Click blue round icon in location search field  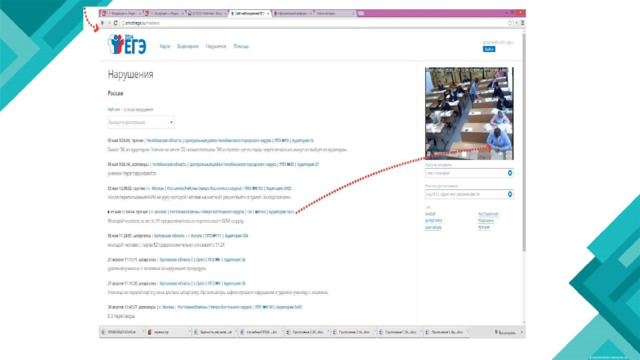click(510, 194)
